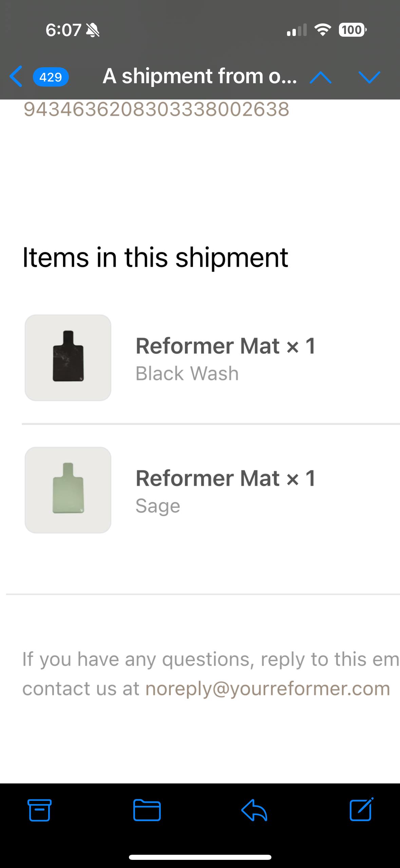Go to previous message with up arrow
This screenshot has width=400, height=868.
coord(320,77)
